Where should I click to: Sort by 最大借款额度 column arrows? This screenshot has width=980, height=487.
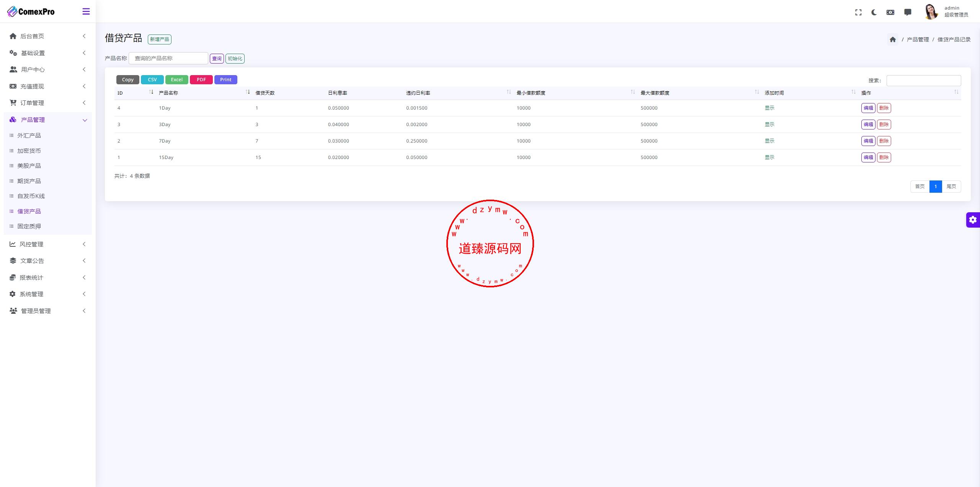pyautogui.click(x=757, y=92)
